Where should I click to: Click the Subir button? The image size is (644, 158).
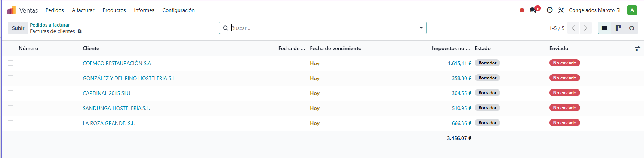pyautogui.click(x=18, y=28)
